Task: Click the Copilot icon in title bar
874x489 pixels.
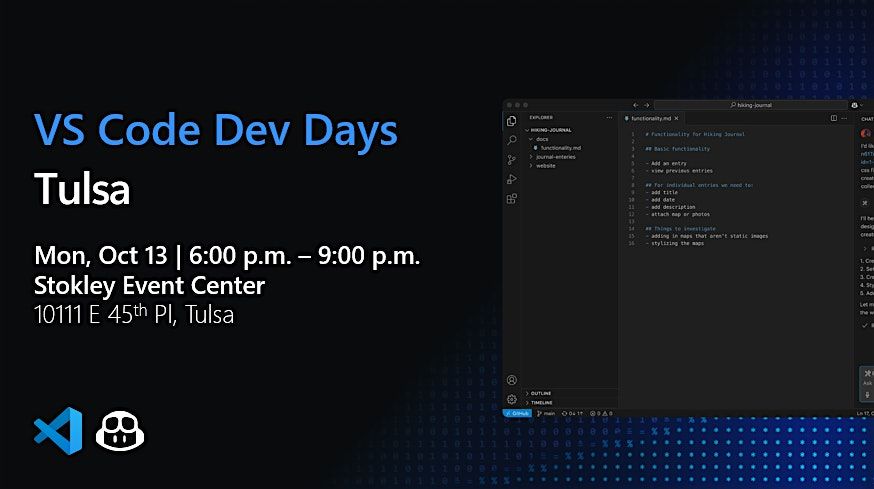Action: point(855,105)
